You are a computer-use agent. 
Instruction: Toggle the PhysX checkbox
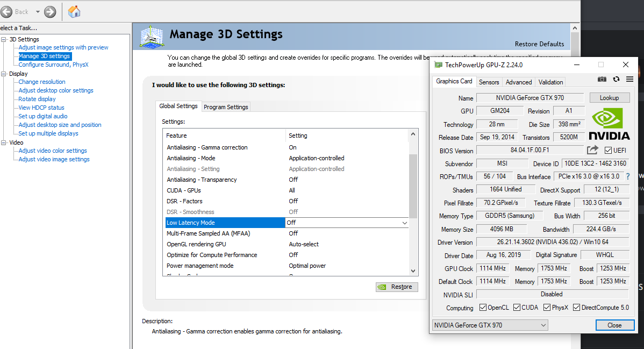point(547,308)
